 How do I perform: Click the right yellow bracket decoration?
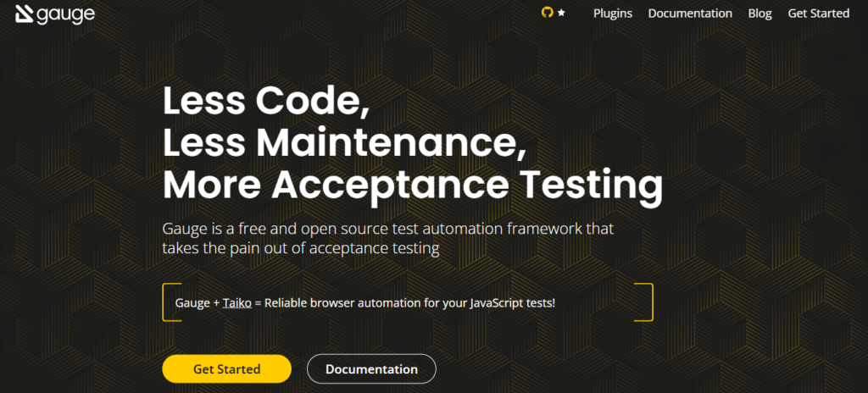[647, 302]
